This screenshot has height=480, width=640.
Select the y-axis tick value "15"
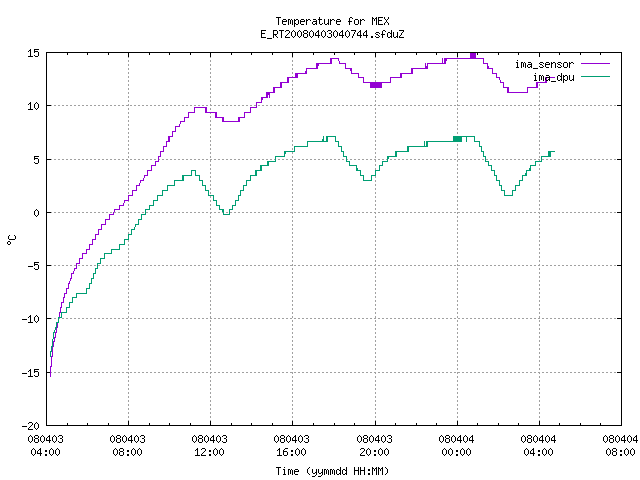(33, 53)
